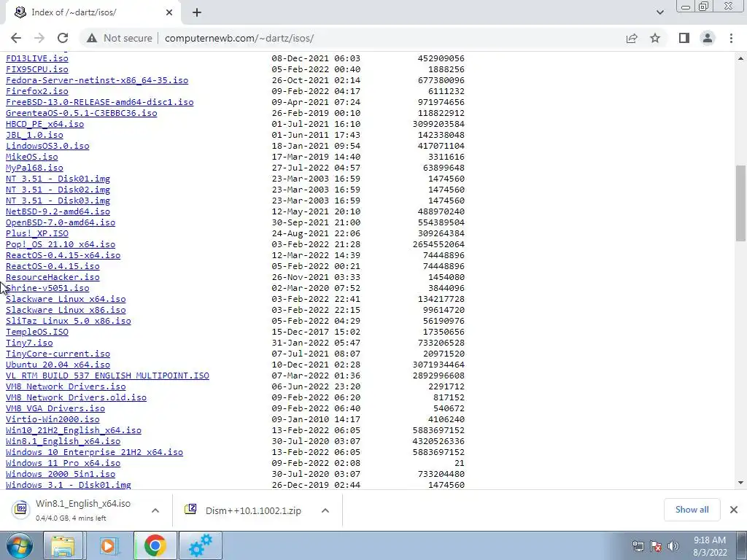Open the Virtio-Win2000.iso link
Screen dimensions: 747x560
53,419
